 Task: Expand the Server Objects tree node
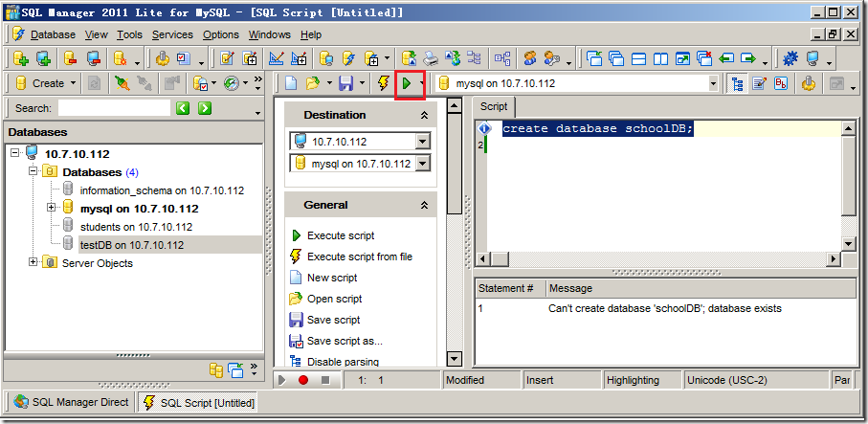pyautogui.click(x=33, y=262)
